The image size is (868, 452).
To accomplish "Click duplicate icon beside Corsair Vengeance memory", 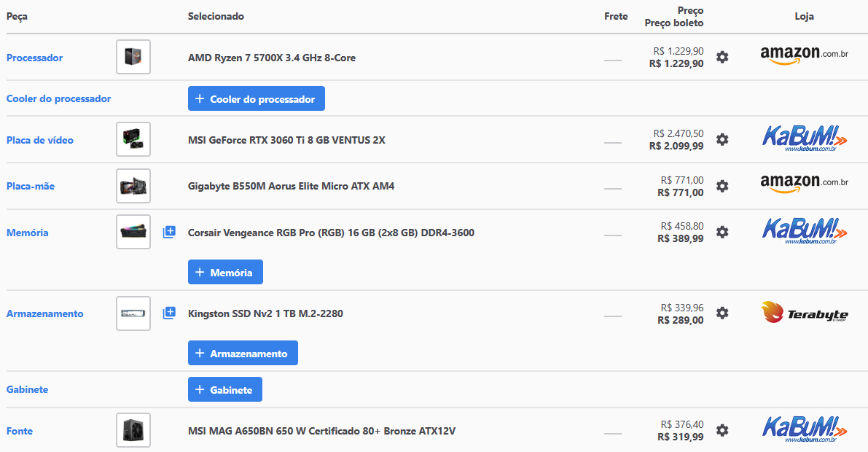I will pos(169,232).
